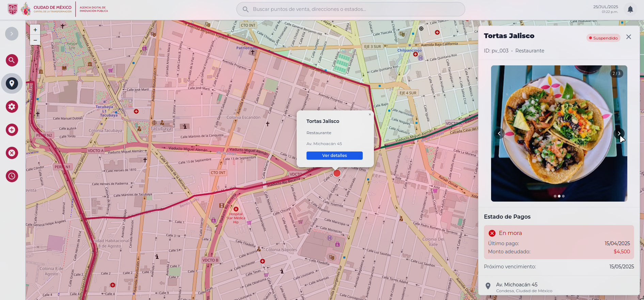Viewport: 644px width, 300px height.
Task: Click the Av. Michoacán 45 address in panel
Action: pos(517,285)
